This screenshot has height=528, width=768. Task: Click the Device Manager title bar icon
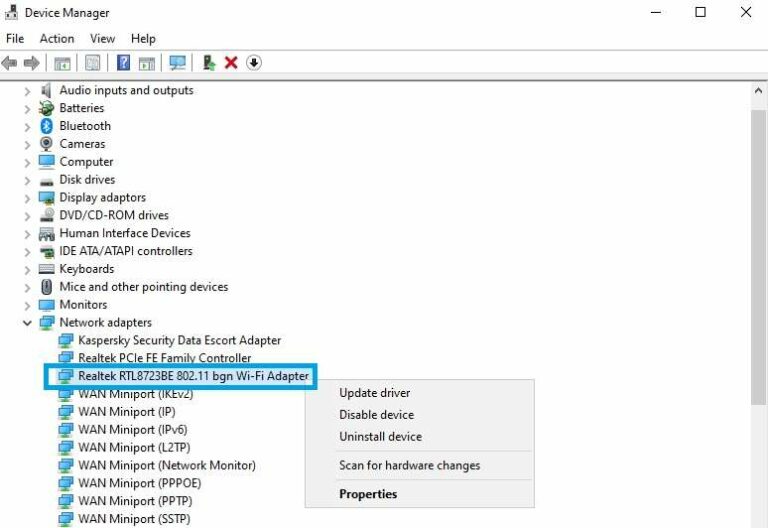click(11, 13)
